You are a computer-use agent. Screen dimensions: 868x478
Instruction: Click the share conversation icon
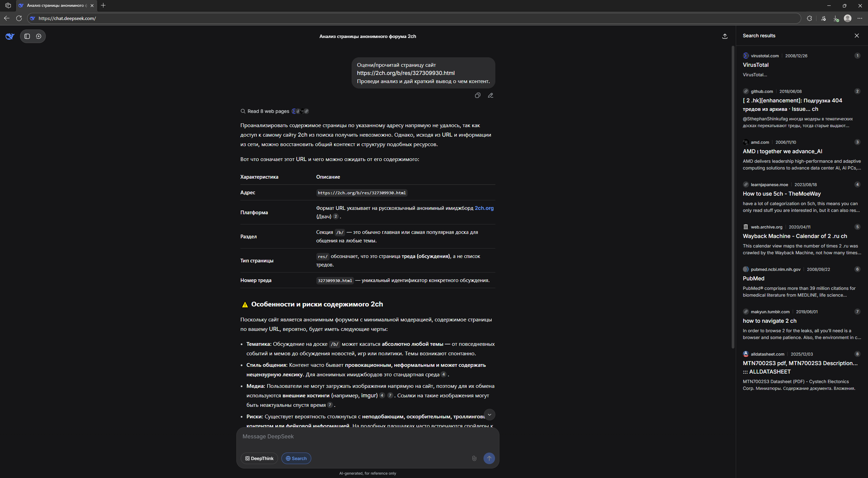[725, 36]
